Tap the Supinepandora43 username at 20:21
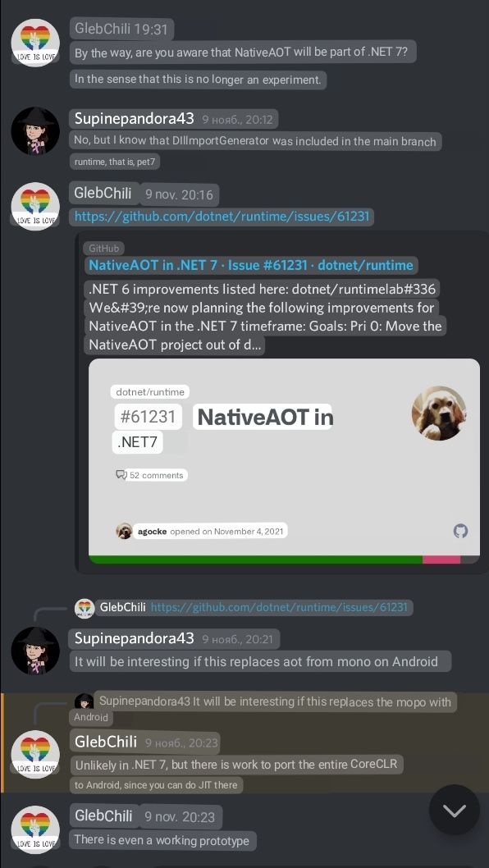489x868 pixels. coord(134,638)
